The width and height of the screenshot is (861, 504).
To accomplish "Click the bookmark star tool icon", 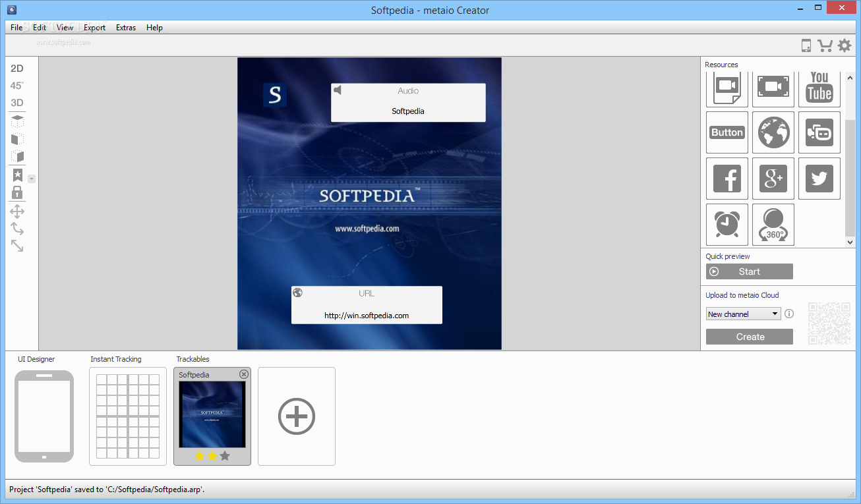I will click(x=17, y=175).
